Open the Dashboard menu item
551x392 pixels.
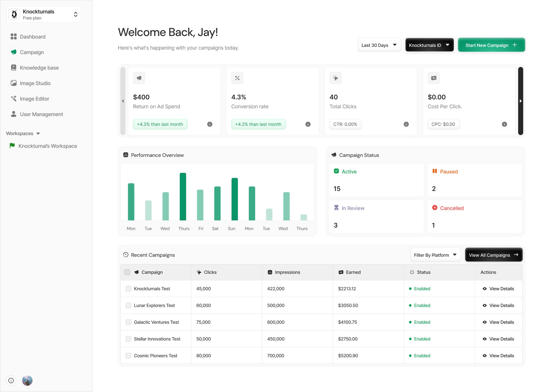[x=33, y=37]
